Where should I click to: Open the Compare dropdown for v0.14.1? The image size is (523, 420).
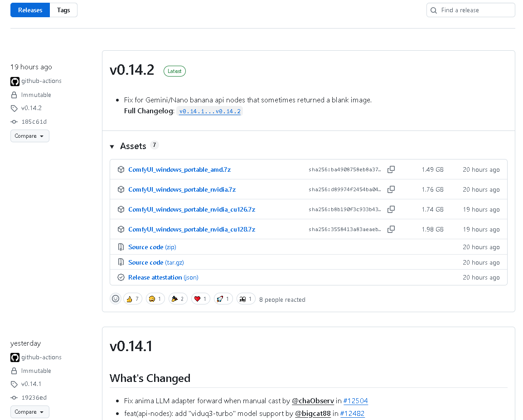(30, 412)
